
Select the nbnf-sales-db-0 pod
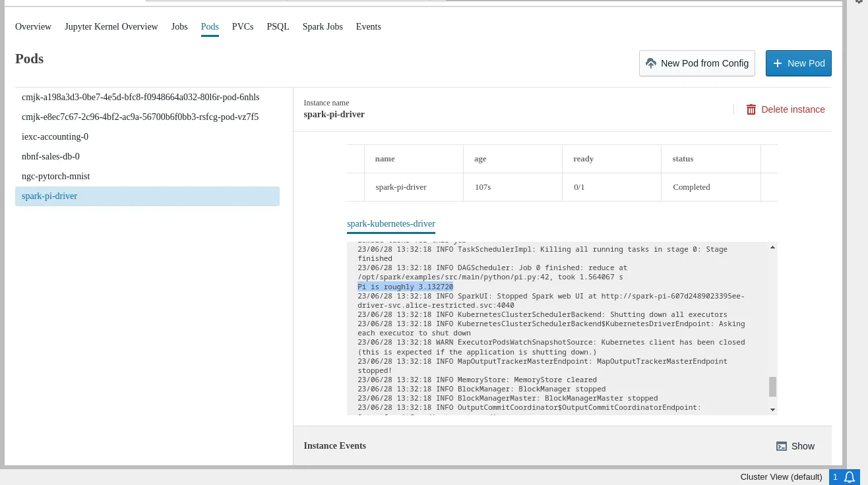pyautogui.click(x=147, y=157)
